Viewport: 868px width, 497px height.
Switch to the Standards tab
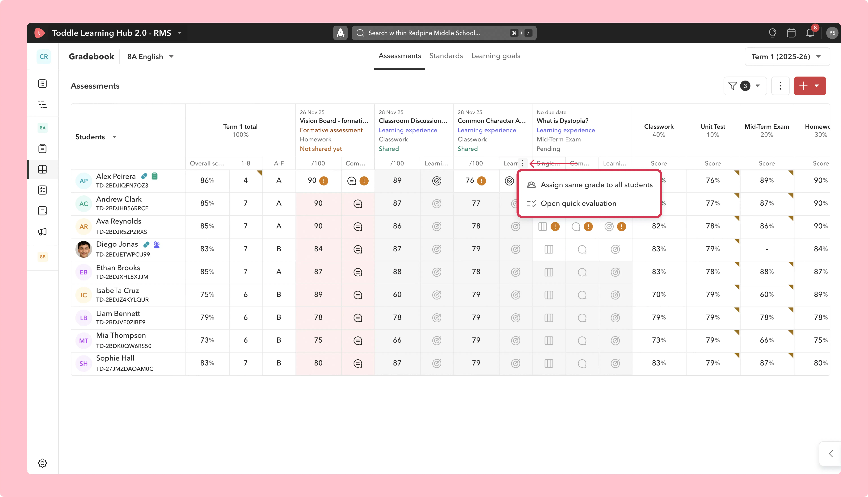coord(446,56)
